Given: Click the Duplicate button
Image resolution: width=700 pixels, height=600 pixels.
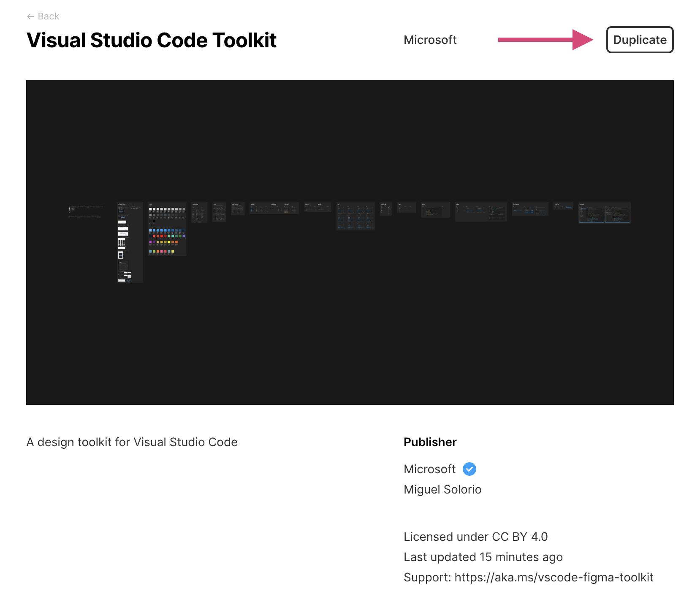Looking at the screenshot, I should [640, 40].
